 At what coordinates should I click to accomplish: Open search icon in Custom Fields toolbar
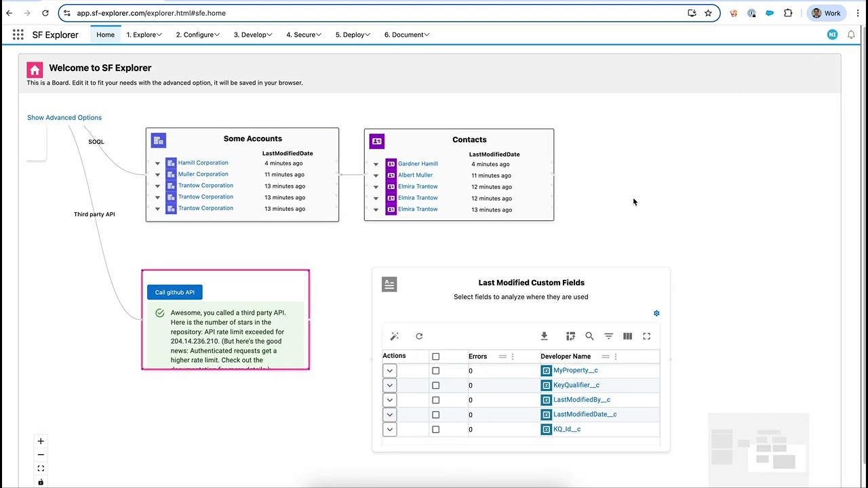(x=589, y=336)
